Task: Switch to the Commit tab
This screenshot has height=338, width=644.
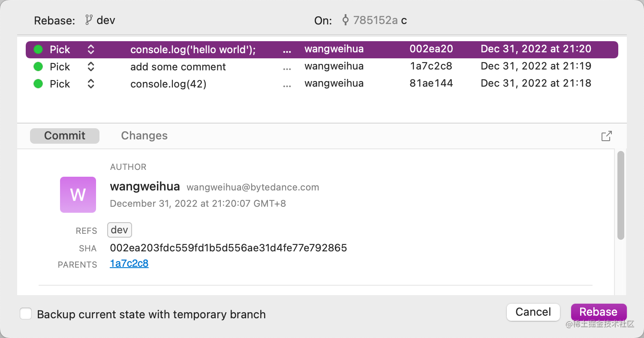Action: pyautogui.click(x=65, y=136)
